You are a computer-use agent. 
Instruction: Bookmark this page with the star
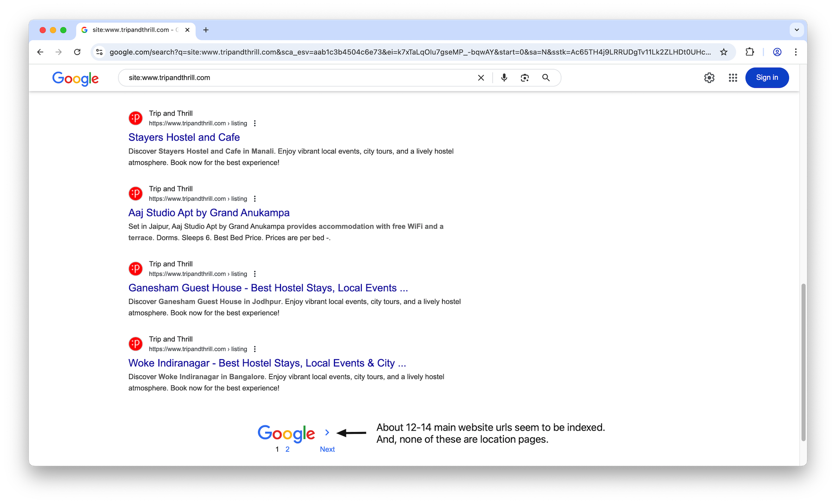[724, 52]
